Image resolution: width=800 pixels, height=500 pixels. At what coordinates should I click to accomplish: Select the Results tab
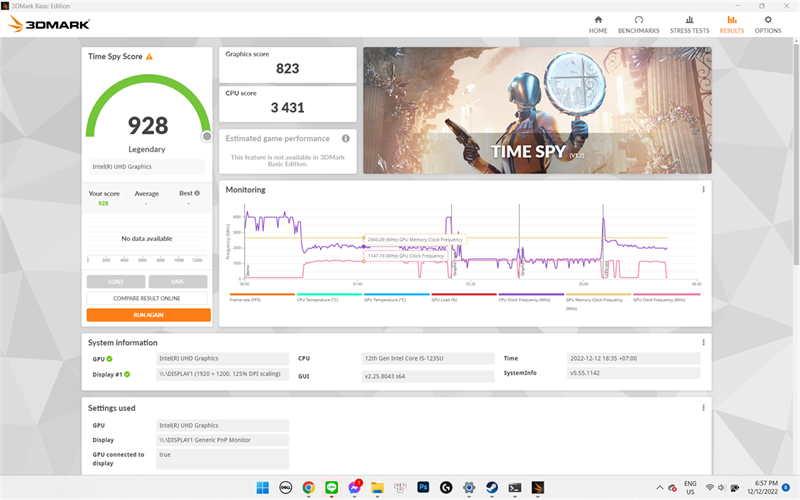point(732,24)
